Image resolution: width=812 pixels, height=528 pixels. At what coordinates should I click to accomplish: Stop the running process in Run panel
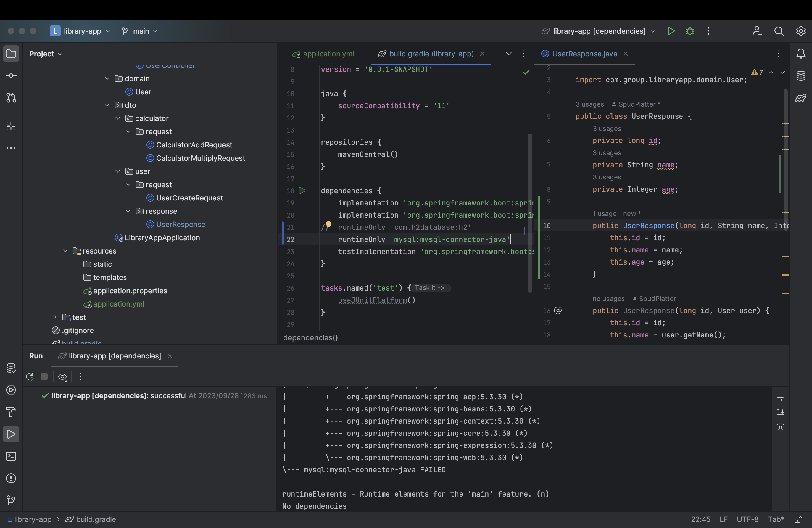pos(44,377)
